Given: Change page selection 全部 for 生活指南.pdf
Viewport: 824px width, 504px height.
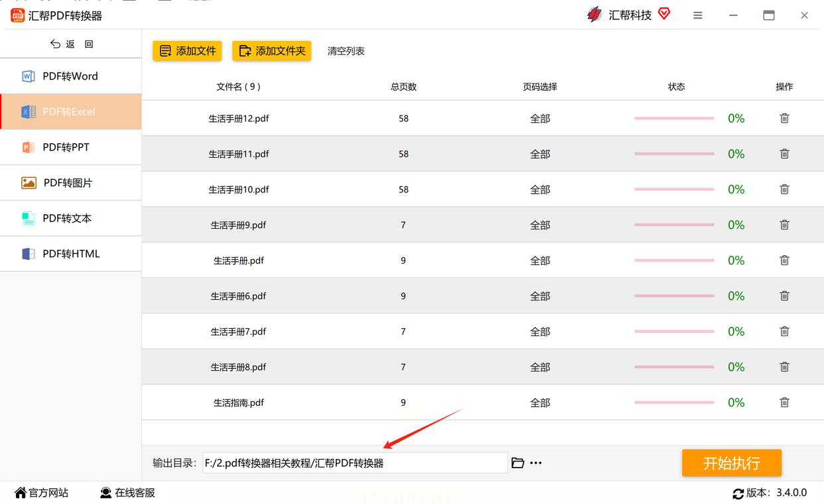Looking at the screenshot, I should (x=540, y=403).
